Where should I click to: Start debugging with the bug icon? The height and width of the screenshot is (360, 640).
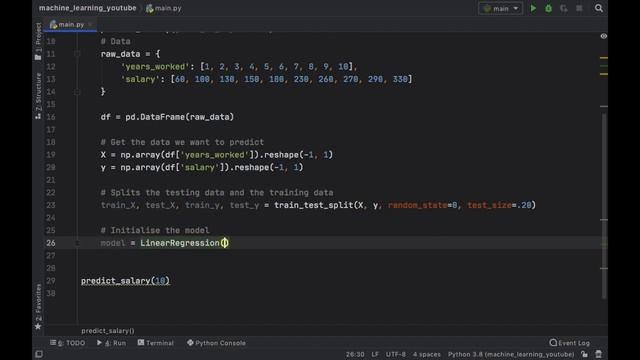[x=549, y=8]
